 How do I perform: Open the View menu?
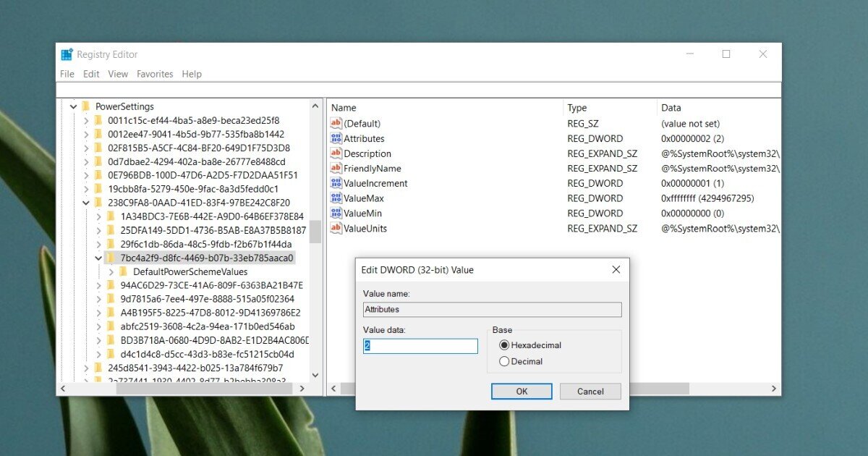click(118, 74)
